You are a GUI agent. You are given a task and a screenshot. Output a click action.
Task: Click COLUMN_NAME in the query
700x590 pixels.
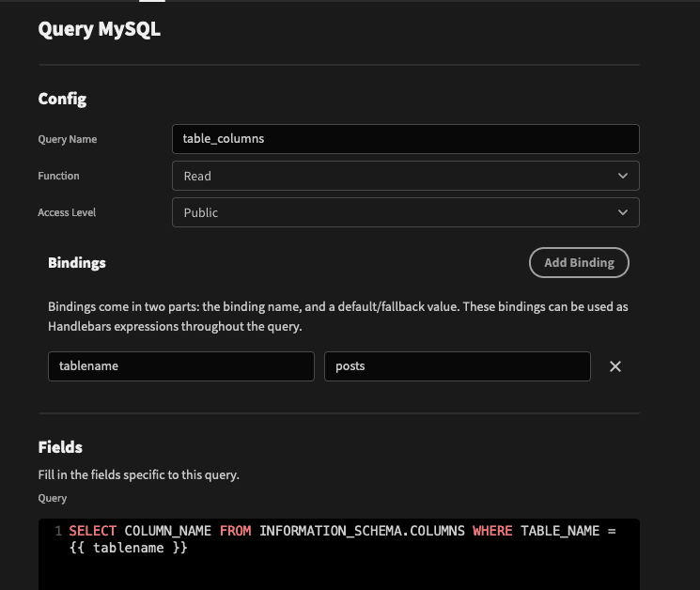click(168, 531)
